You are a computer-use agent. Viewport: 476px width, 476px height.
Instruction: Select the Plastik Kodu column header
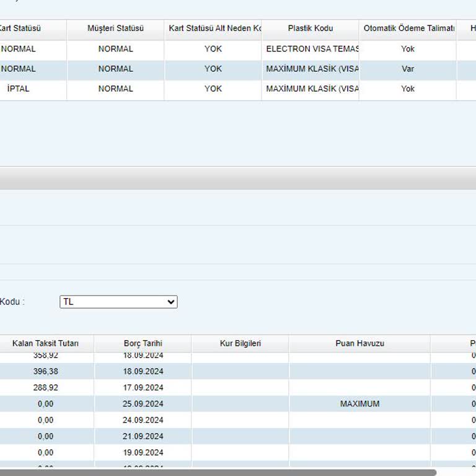(x=310, y=29)
